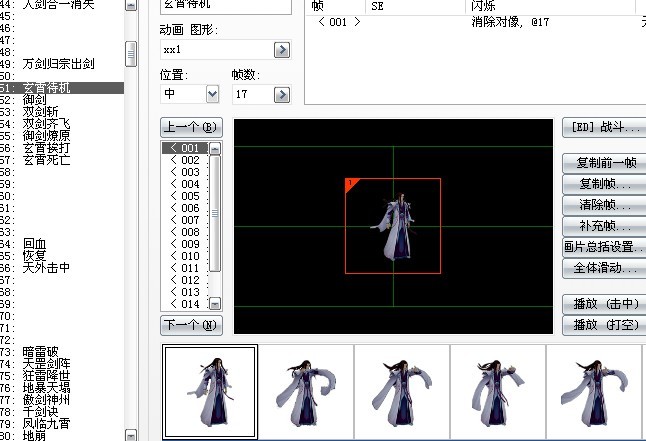This screenshot has width=646, height=441.
Task: Click the xx1 animation graphic field
Action: coord(217,50)
